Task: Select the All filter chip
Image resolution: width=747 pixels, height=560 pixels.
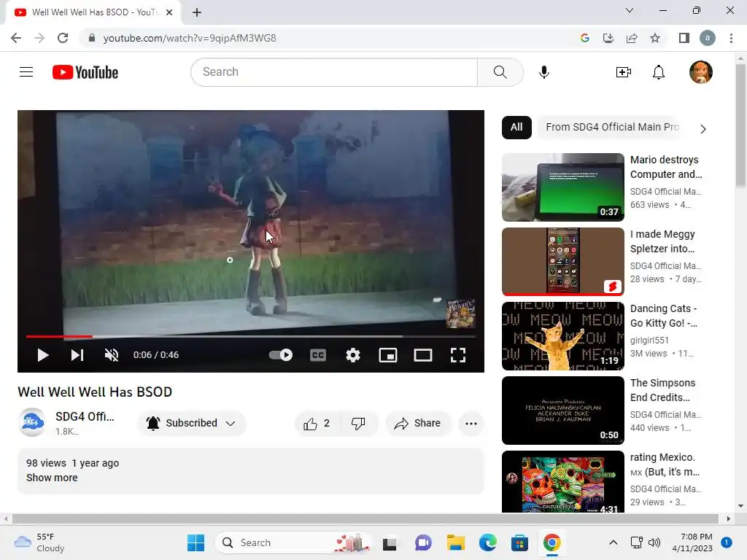Action: pyautogui.click(x=516, y=127)
